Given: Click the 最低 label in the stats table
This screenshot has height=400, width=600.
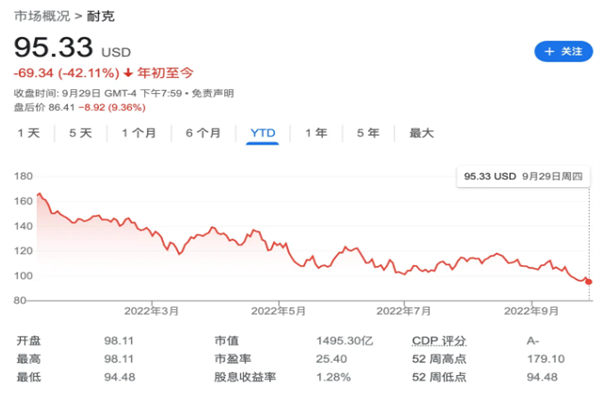Looking at the screenshot, I should click(x=29, y=377).
